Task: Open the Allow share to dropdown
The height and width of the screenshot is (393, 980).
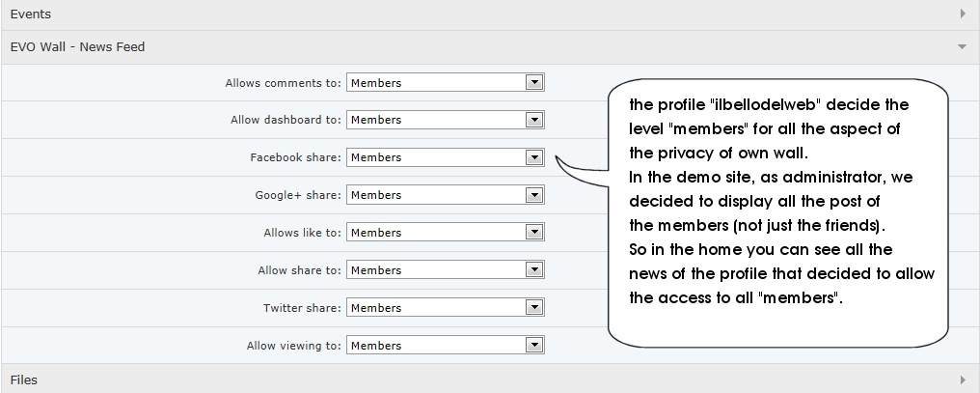Action: pos(436,270)
